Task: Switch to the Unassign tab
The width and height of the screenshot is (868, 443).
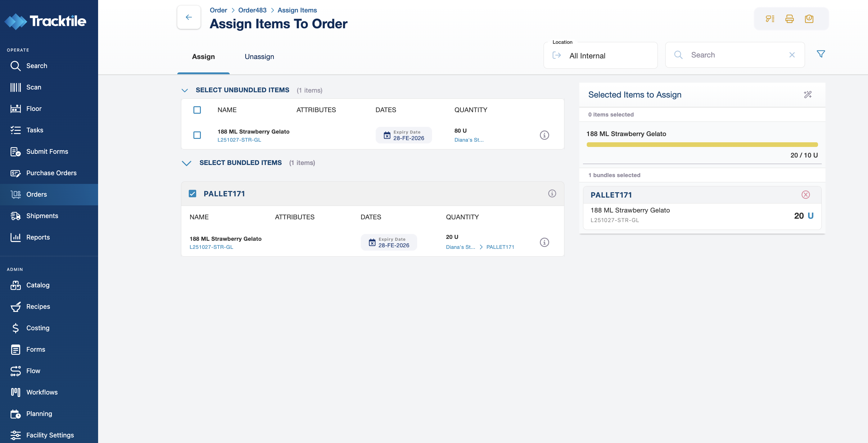Action: (259, 57)
